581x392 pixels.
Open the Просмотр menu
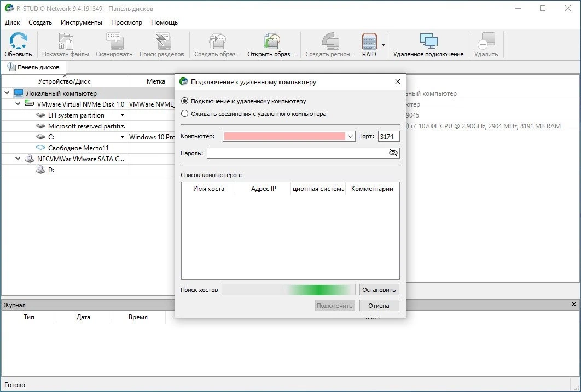click(x=126, y=22)
